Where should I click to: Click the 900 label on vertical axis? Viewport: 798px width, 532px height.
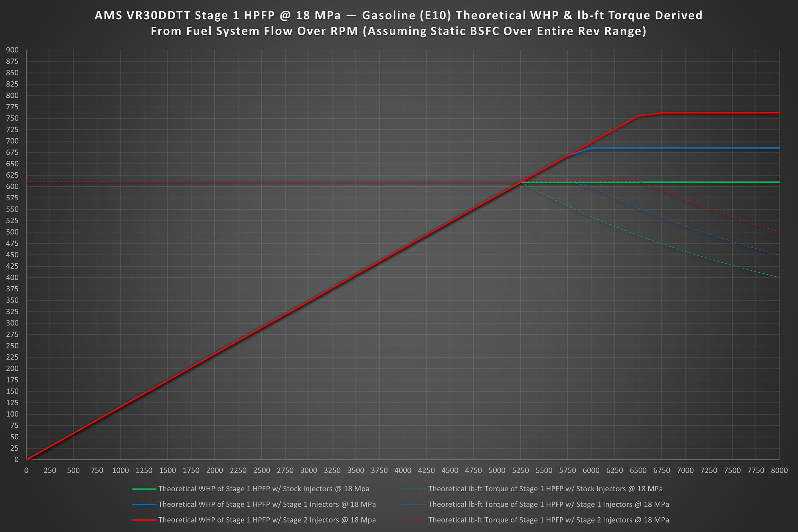12,50
